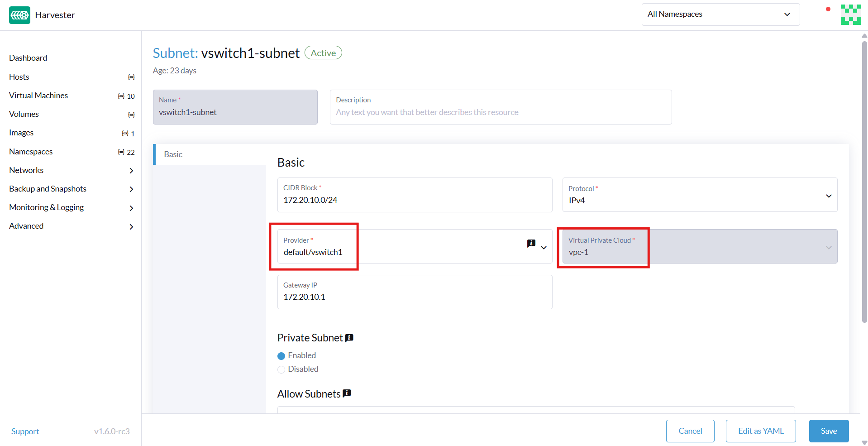Open the Support link
The height and width of the screenshot is (446, 868).
click(x=25, y=432)
